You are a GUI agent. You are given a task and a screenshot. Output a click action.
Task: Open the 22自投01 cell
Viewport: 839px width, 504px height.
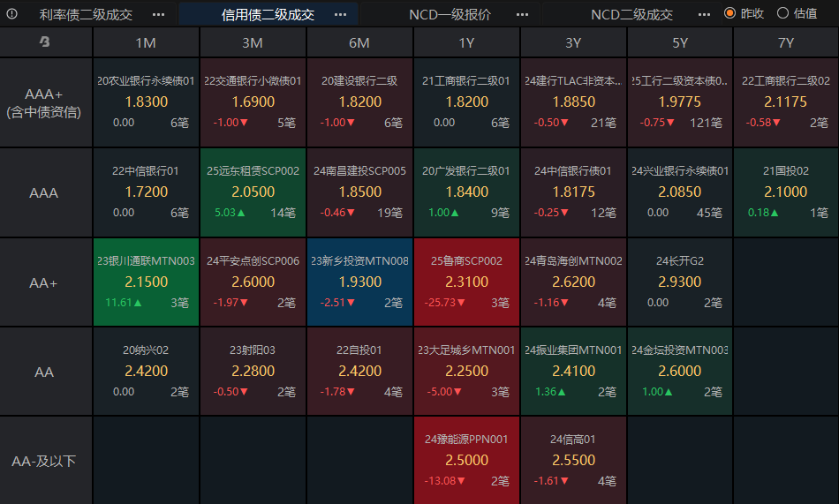click(359, 372)
